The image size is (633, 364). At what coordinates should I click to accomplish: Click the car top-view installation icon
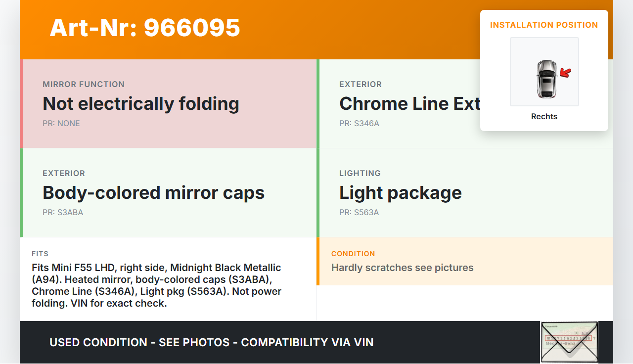[546, 79]
